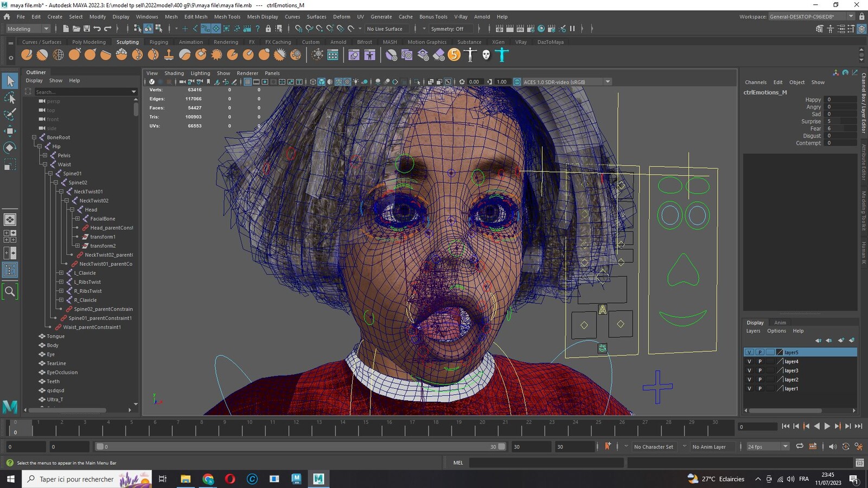Open the Modeling menu set dropdown
The width and height of the screenshot is (868, 488).
(28, 29)
